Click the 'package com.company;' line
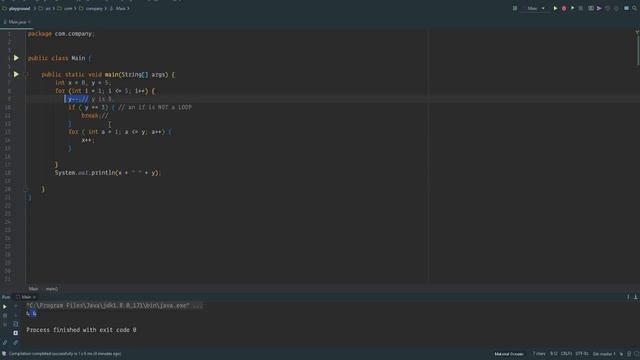Viewport: 640px width, 360px height. click(61, 34)
